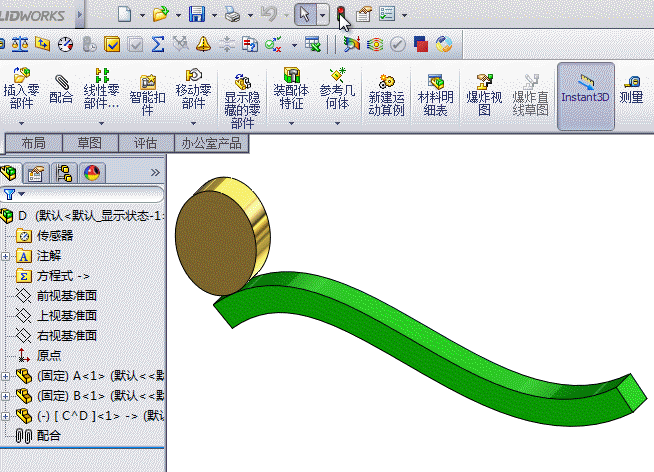Open dropdown under Insert Components
The height and width of the screenshot is (472, 654).
[x=21, y=123]
